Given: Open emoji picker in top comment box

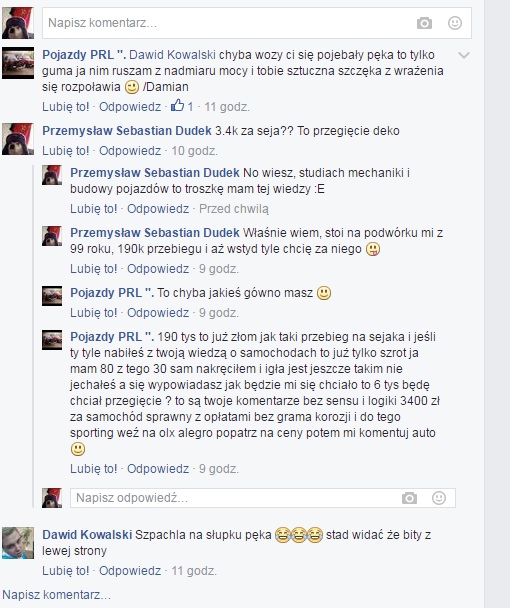Looking at the screenshot, I should pos(455,23).
